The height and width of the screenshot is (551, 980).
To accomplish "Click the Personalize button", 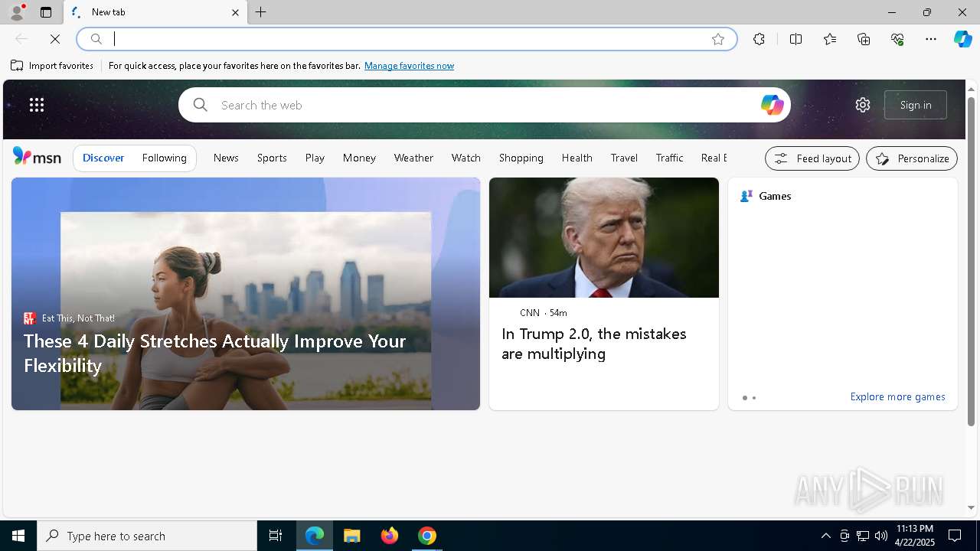I will point(912,158).
